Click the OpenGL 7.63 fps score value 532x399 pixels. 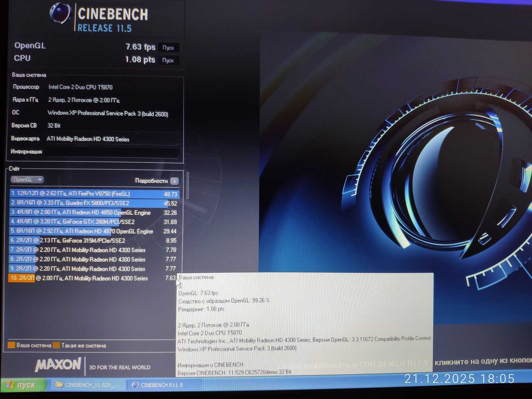click(140, 47)
